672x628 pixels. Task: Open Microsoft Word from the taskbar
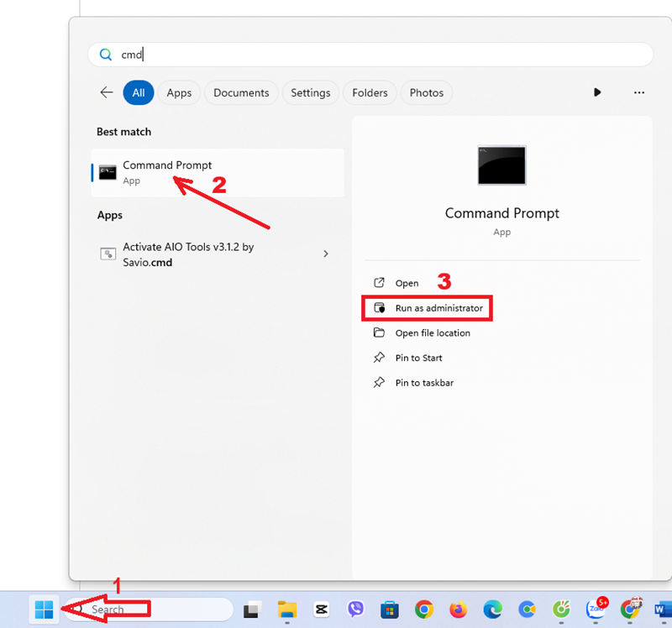point(663,610)
